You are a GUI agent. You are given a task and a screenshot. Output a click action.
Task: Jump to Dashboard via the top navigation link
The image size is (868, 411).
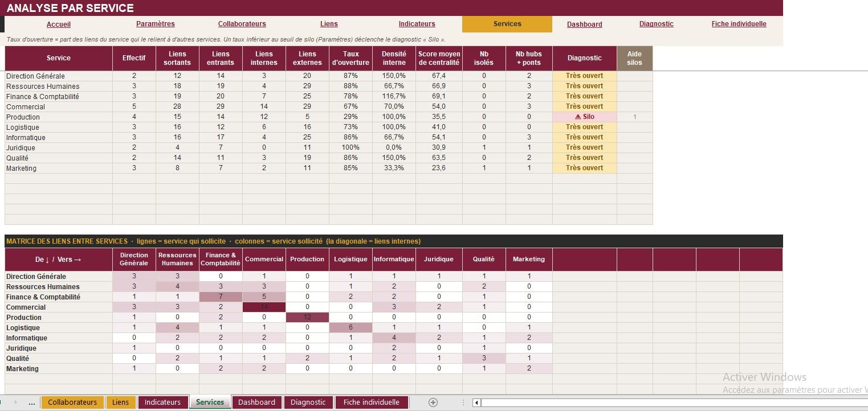pyautogui.click(x=585, y=24)
